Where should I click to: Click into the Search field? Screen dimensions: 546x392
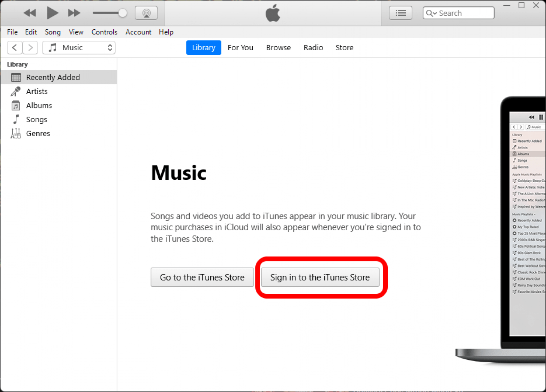[458, 13]
